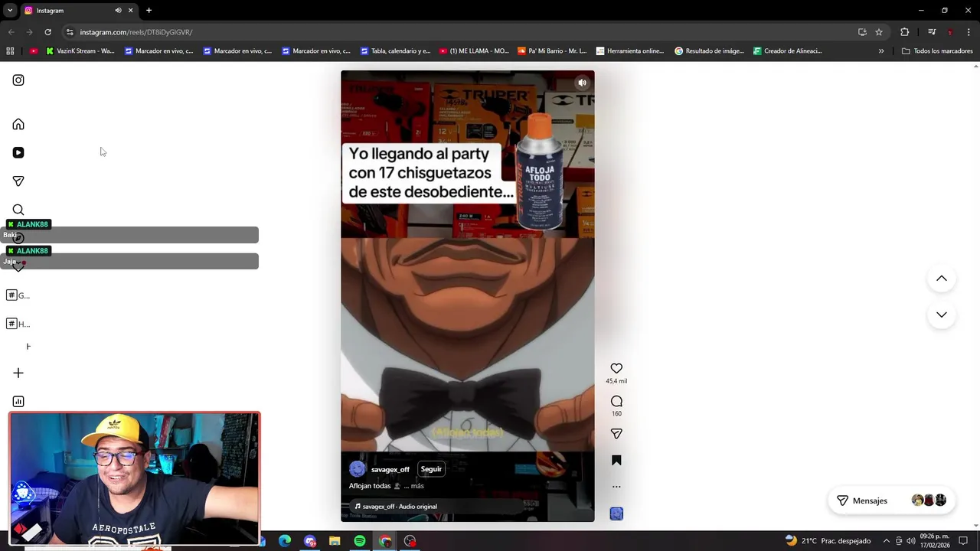The height and width of the screenshot is (551, 980).
Task: Open YouTube bookmark icon in bar
Action: [x=34, y=51]
